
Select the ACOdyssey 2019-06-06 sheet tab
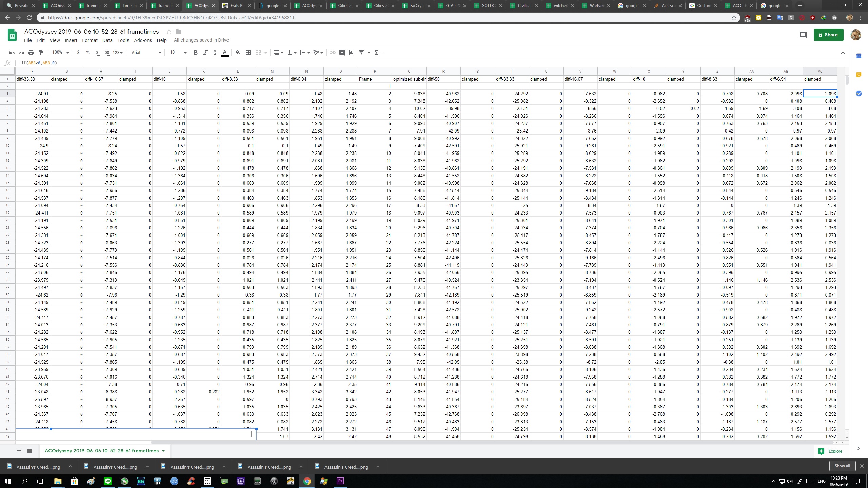(101, 450)
